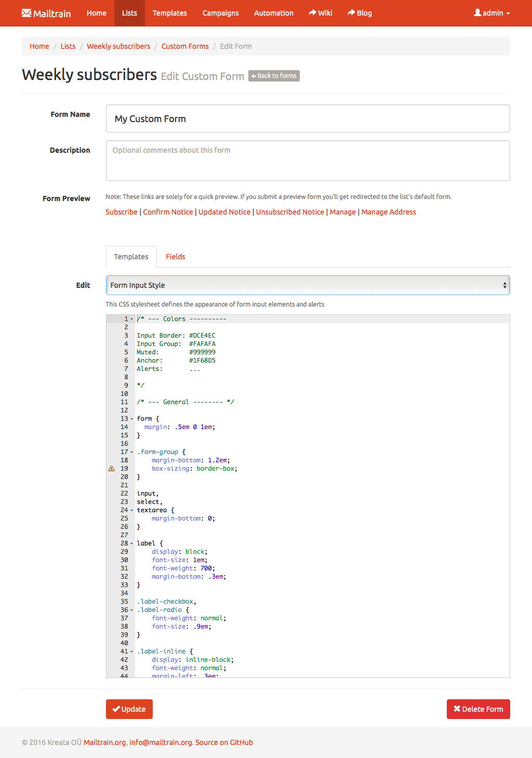This screenshot has width=532, height=758.
Task: Fold the label block at line 28
Action: 132,544
